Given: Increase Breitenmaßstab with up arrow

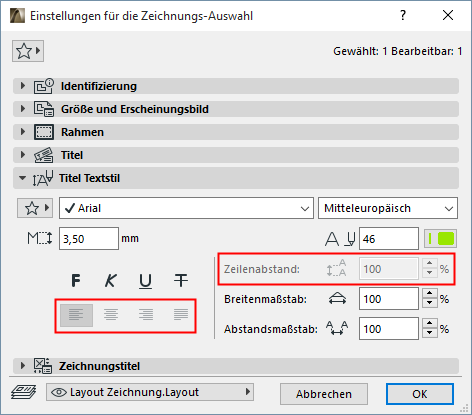Looking at the screenshot, I should [x=430, y=294].
